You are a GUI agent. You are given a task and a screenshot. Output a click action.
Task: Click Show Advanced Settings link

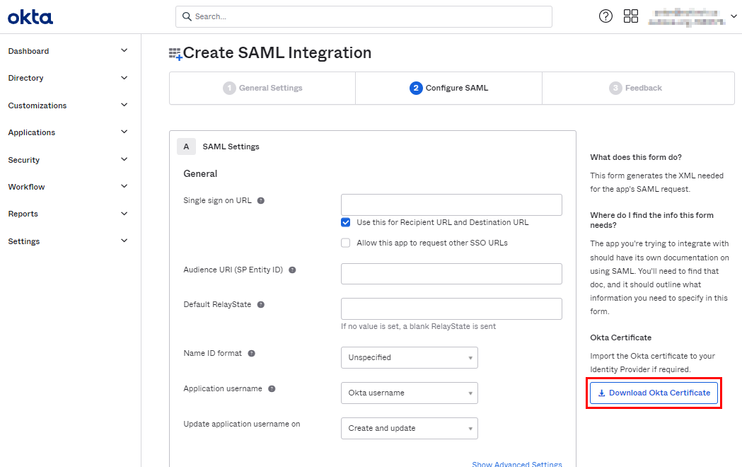click(516, 463)
